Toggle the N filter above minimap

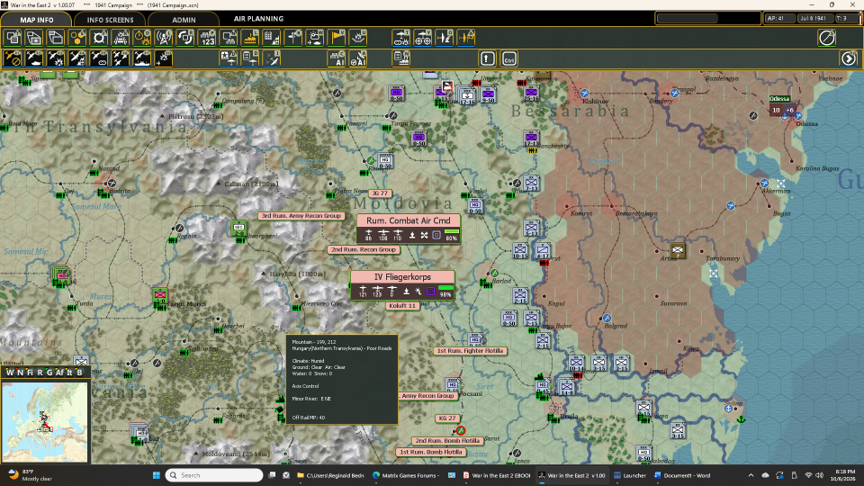[x=20, y=372]
